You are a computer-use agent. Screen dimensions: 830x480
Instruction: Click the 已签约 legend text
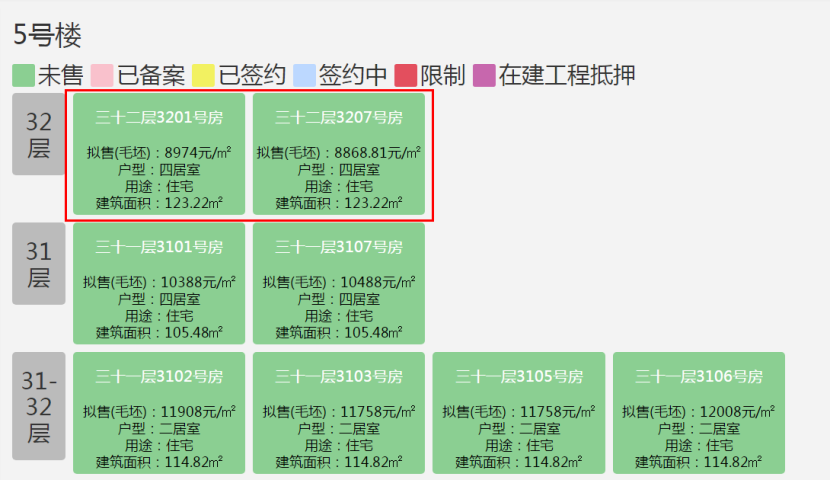pyautogui.click(x=252, y=75)
